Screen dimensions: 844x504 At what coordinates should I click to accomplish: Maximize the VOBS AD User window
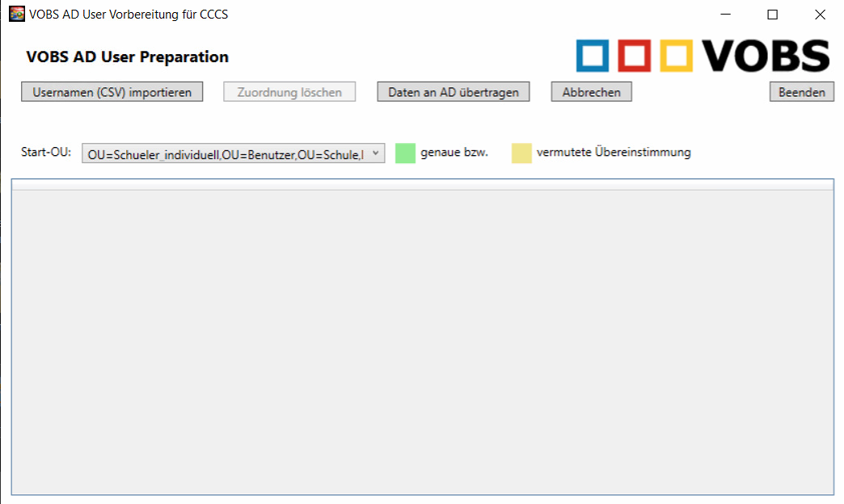point(772,15)
